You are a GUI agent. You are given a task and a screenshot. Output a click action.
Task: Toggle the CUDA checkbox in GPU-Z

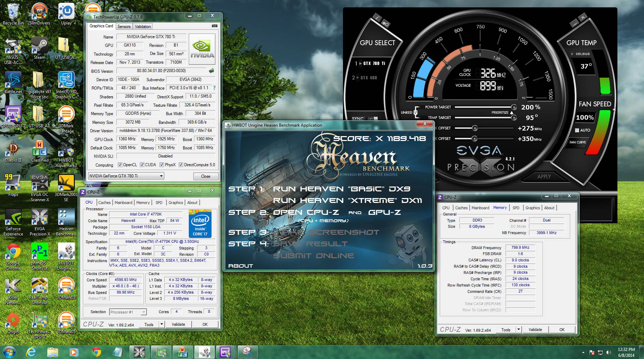142,165
